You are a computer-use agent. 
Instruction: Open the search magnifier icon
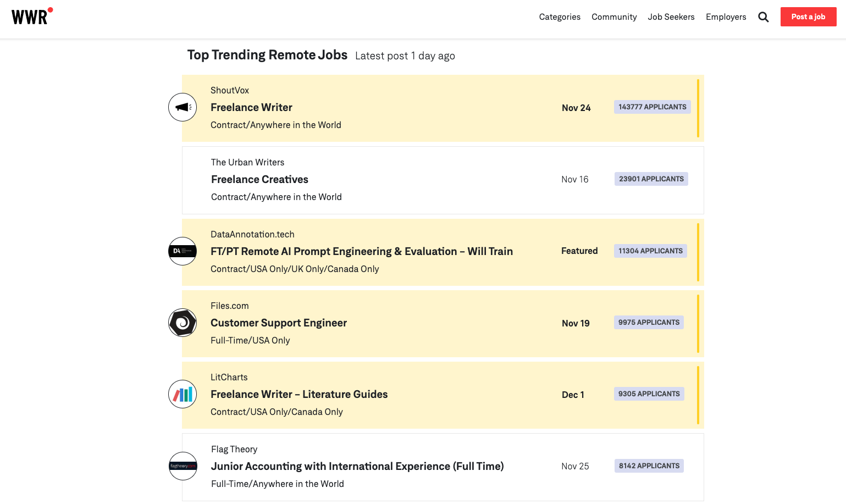(763, 16)
